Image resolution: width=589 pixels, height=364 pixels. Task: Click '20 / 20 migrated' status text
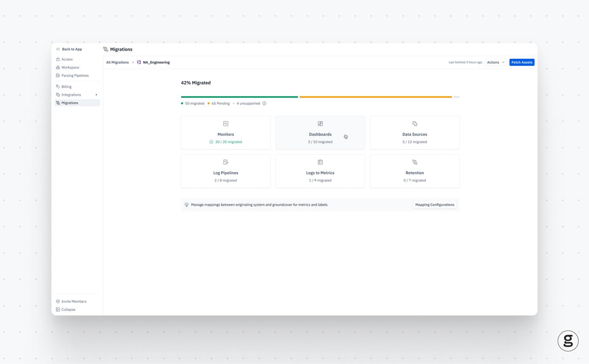pyautogui.click(x=228, y=142)
